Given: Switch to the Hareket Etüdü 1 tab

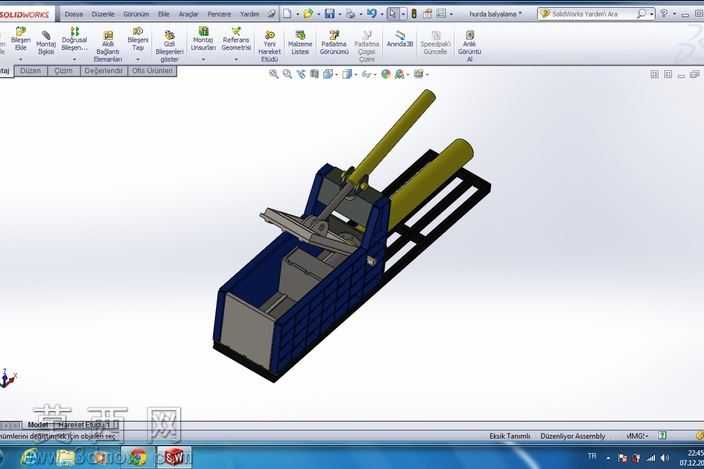Looking at the screenshot, I should (86, 424).
